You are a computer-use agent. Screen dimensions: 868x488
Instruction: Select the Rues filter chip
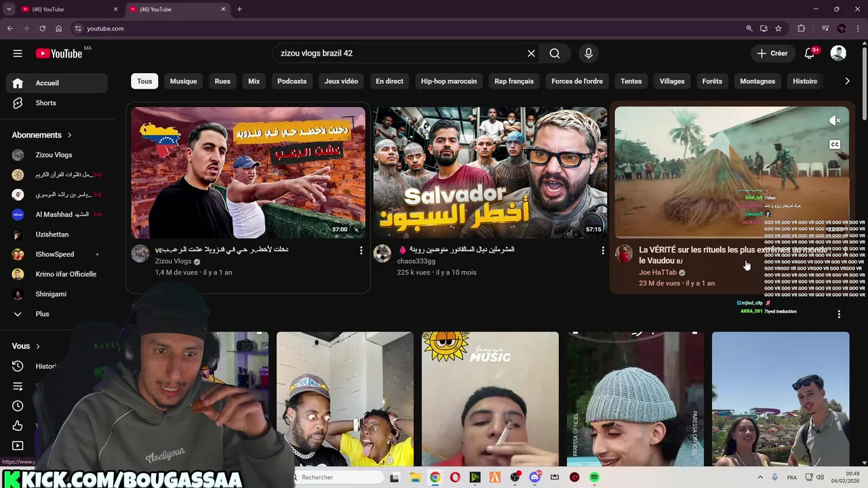(x=222, y=81)
